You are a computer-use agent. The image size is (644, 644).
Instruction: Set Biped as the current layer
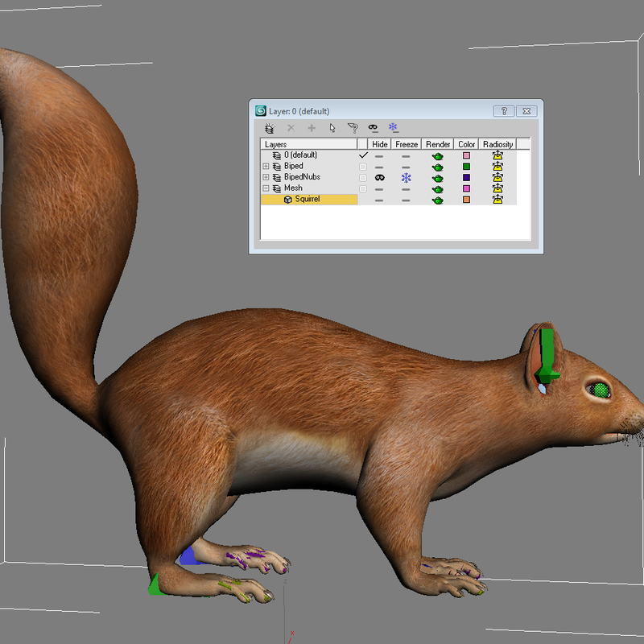click(363, 166)
